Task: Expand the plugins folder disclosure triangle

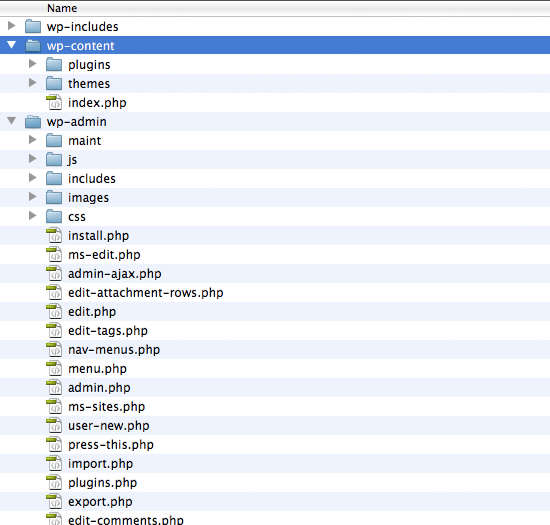Action: pos(33,63)
